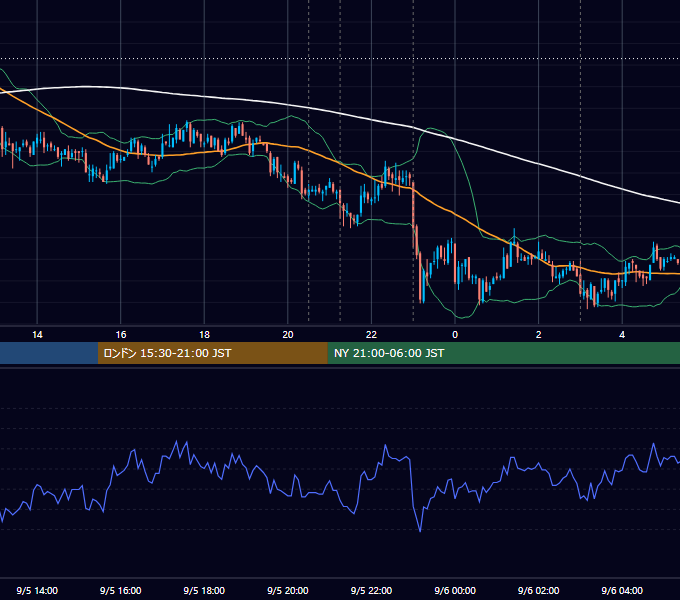Click the 9/5 16:00 date label
Screen dimensions: 680x600
(x=121, y=590)
